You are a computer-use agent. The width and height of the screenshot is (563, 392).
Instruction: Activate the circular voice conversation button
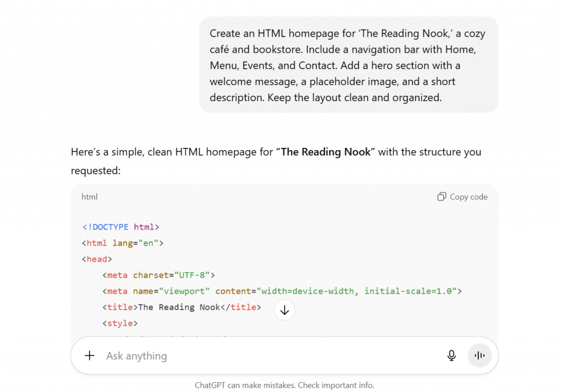479,355
